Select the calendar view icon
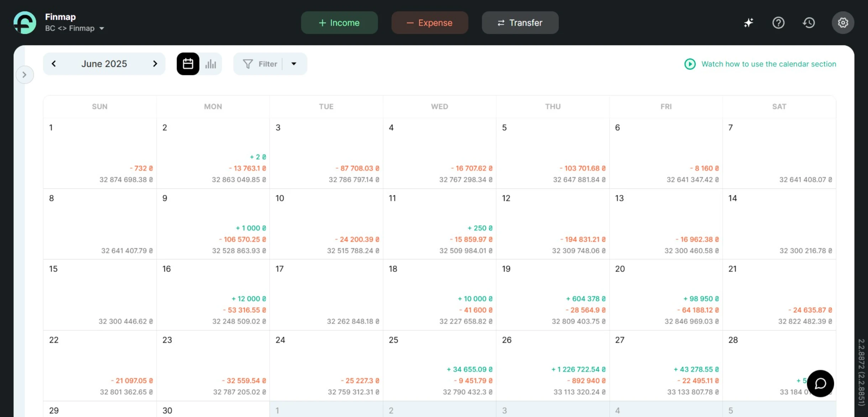868x417 pixels. tap(188, 63)
